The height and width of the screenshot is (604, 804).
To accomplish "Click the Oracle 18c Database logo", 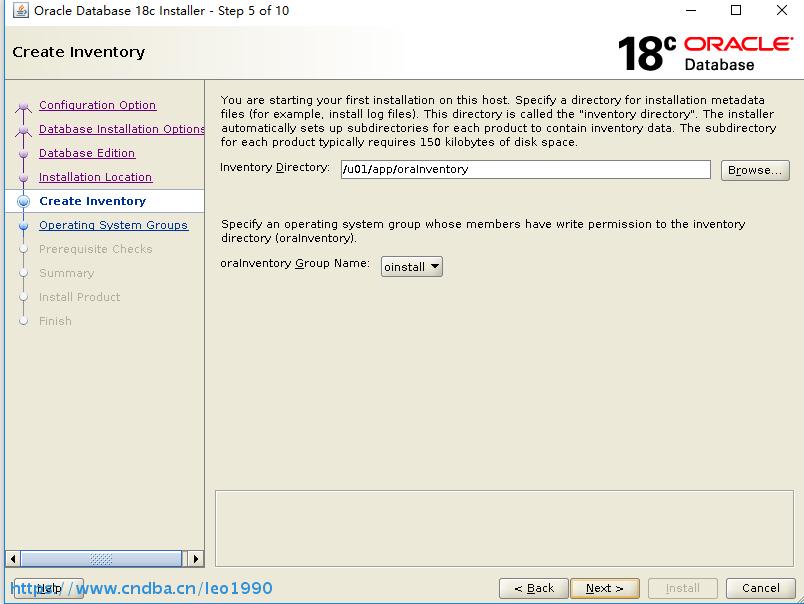I will point(706,53).
